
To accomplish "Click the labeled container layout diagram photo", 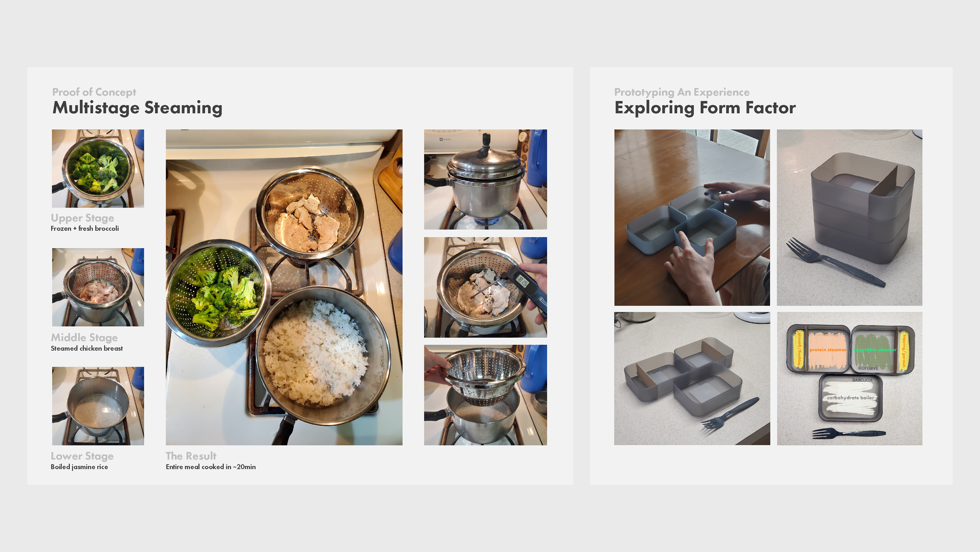I will (850, 378).
